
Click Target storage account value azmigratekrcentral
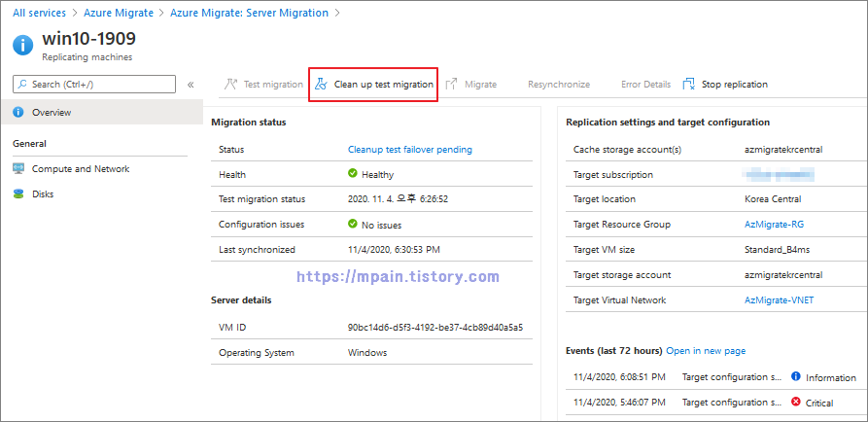[783, 275]
